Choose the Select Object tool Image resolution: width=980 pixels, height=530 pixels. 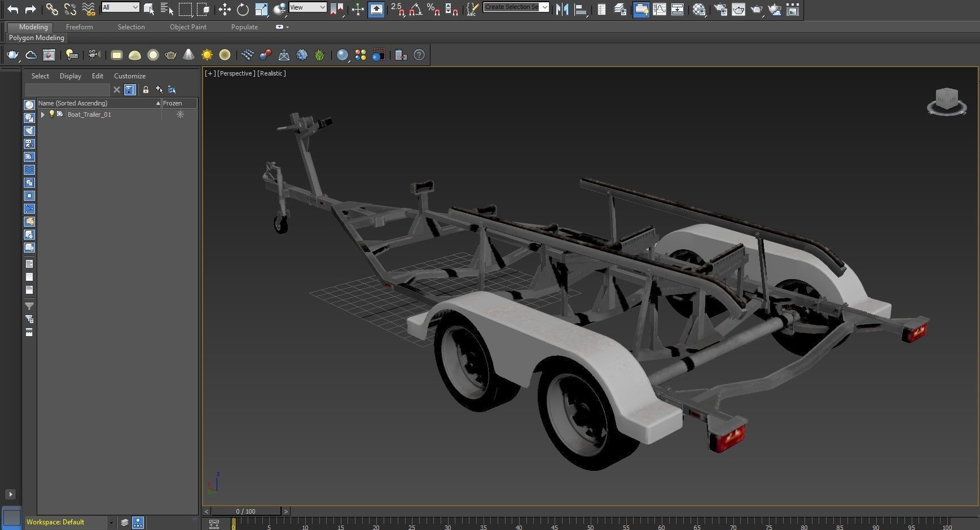coord(149,9)
